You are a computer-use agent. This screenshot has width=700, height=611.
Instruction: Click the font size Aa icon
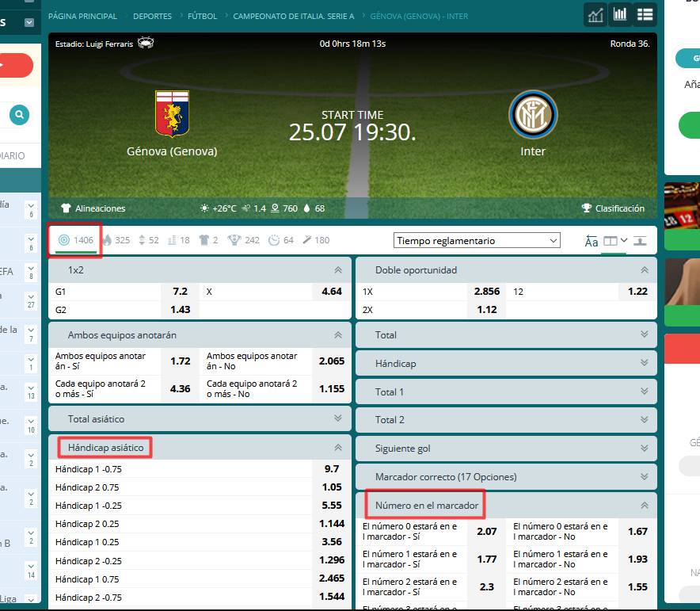591,241
